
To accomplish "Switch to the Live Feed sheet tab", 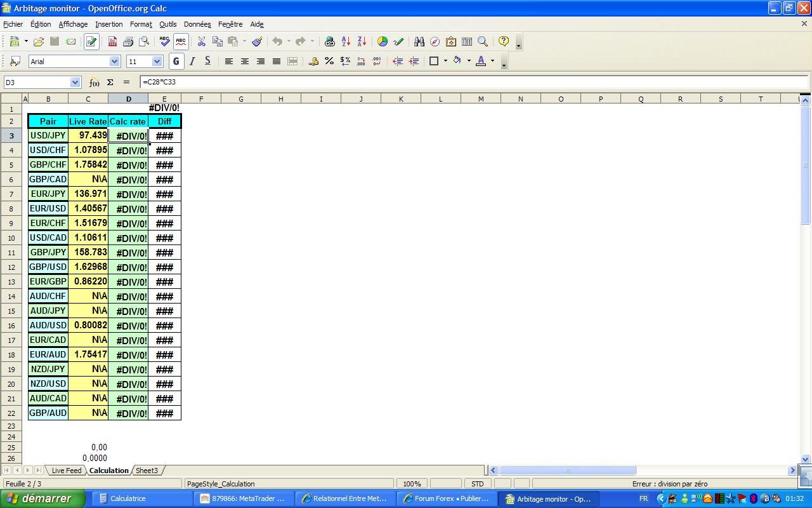I will [x=66, y=471].
